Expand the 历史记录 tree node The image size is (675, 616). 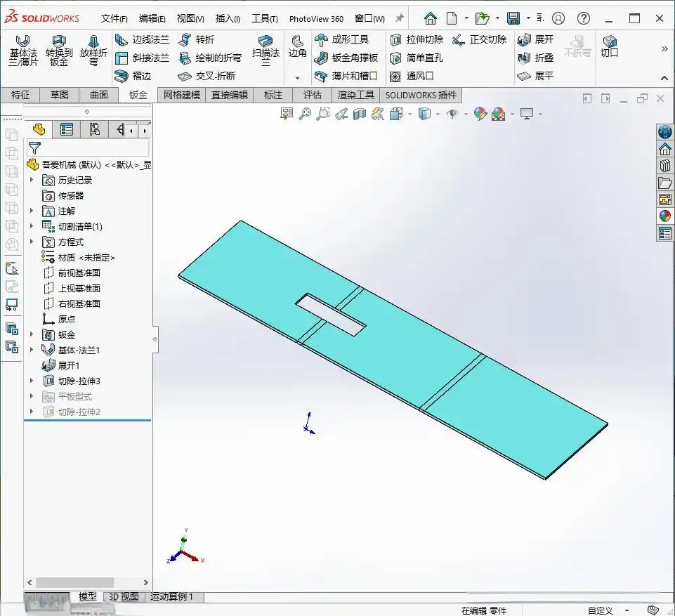32,180
